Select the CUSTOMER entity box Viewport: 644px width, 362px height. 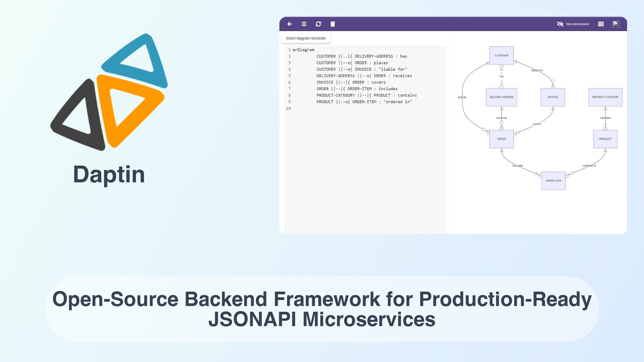[501, 55]
